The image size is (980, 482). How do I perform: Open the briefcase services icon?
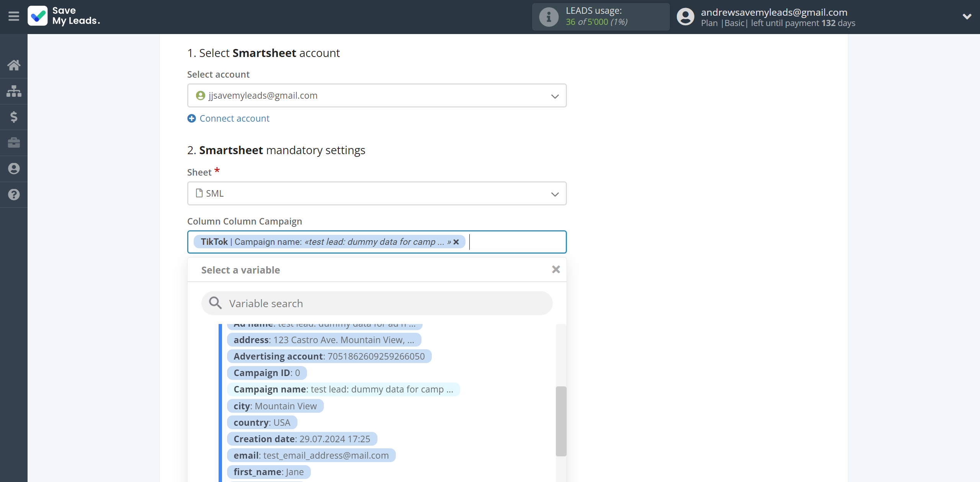coord(14,143)
